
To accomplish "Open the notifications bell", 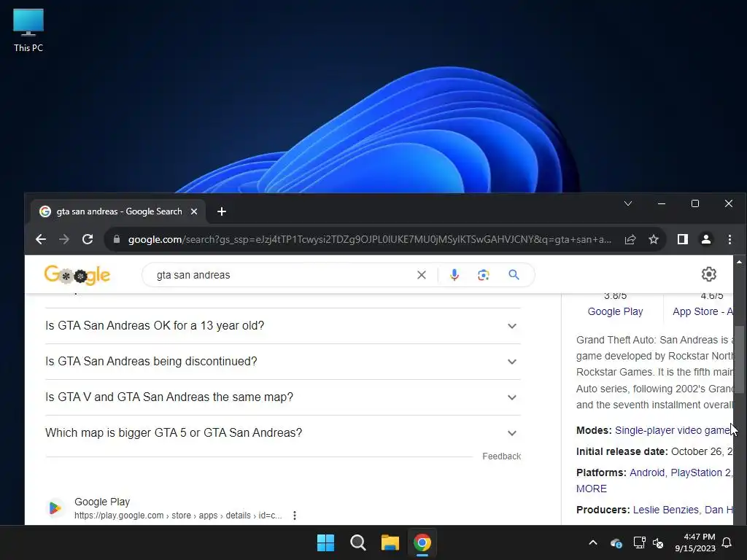I will point(727,542).
